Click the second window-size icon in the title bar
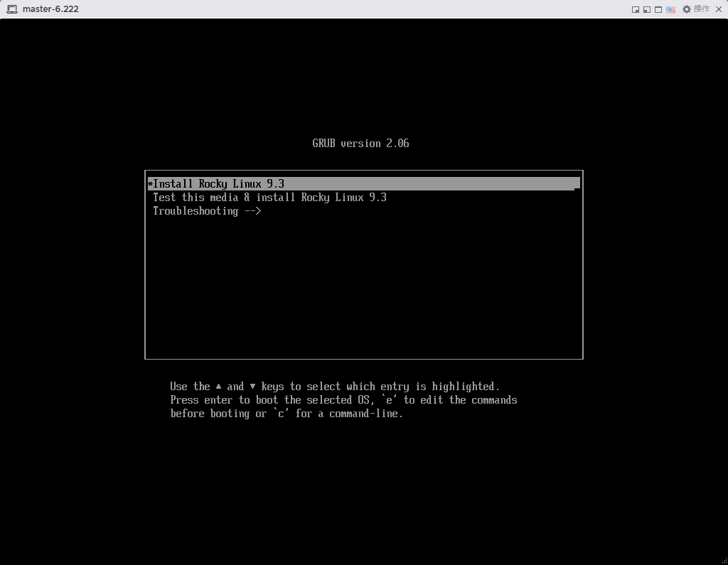The image size is (728, 565). click(647, 9)
